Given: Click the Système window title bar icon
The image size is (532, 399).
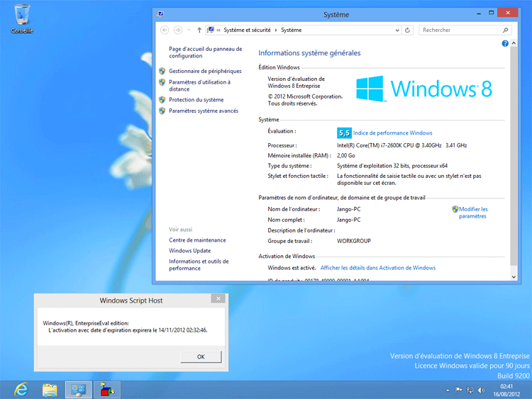Looking at the screenshot, I should pos(160,14).
